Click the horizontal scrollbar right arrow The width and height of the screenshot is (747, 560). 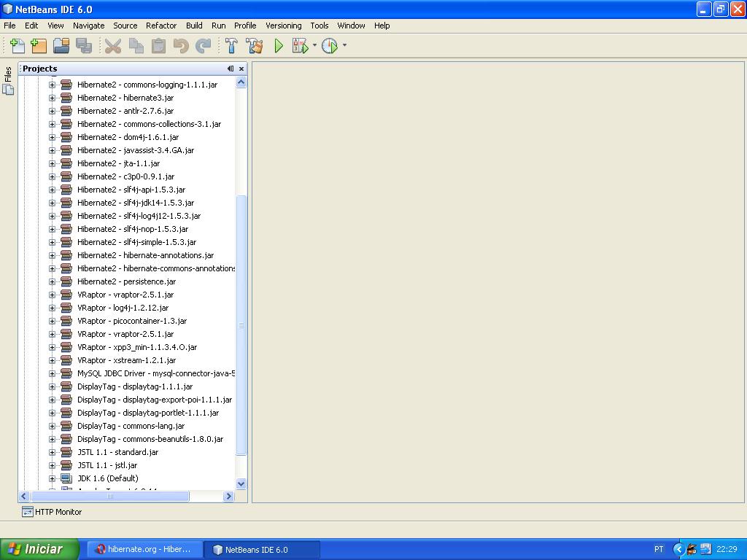click(x=228, y=496)
